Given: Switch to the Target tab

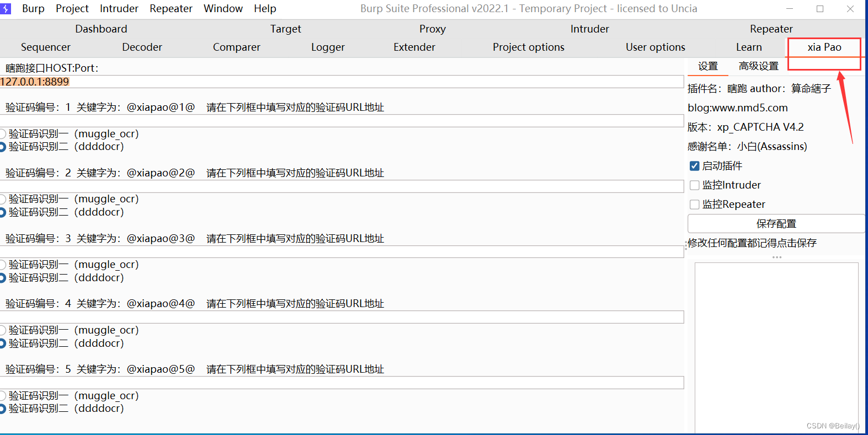Looking at the screenshot, I should pos(286,29).
